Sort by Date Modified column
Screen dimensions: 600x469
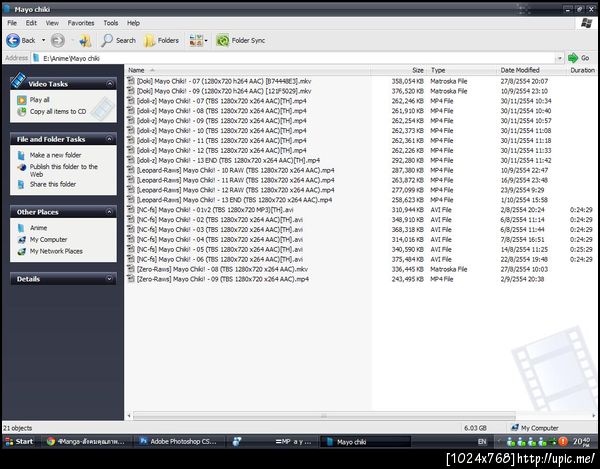[532, 70]
